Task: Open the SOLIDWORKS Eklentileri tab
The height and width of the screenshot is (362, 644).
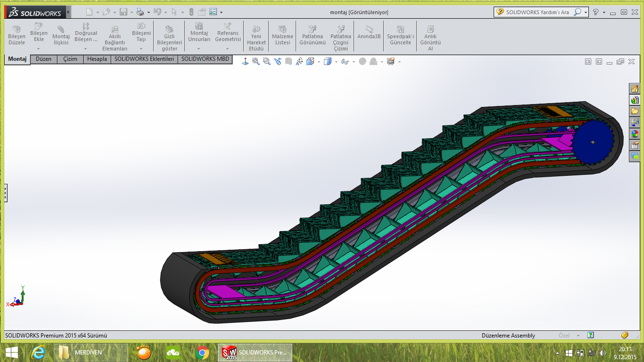Action: click(x=144, y=59)
